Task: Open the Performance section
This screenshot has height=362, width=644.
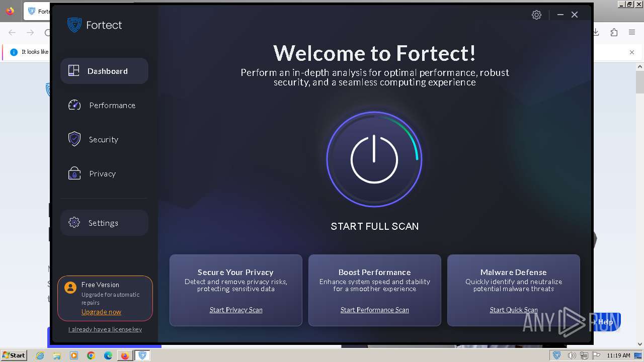Action: pos(104,105)
